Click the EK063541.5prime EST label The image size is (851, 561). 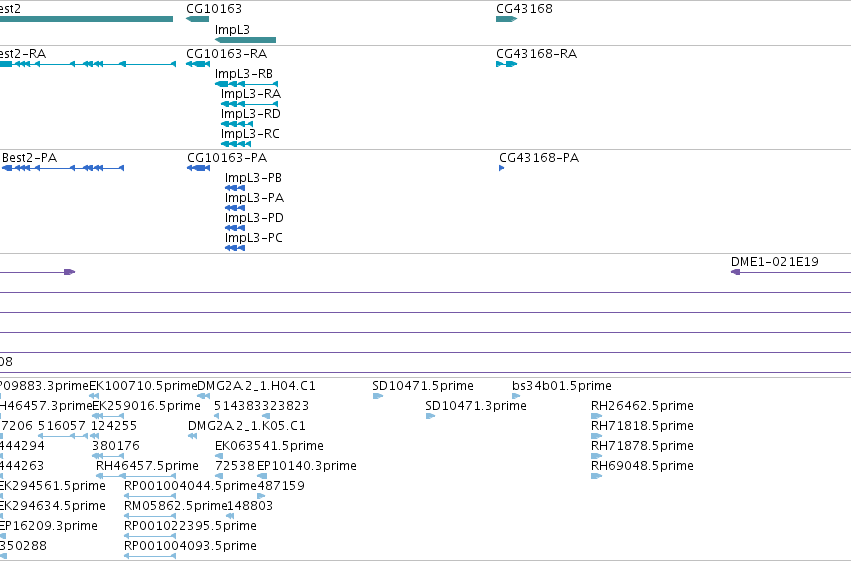pos(269,446)
